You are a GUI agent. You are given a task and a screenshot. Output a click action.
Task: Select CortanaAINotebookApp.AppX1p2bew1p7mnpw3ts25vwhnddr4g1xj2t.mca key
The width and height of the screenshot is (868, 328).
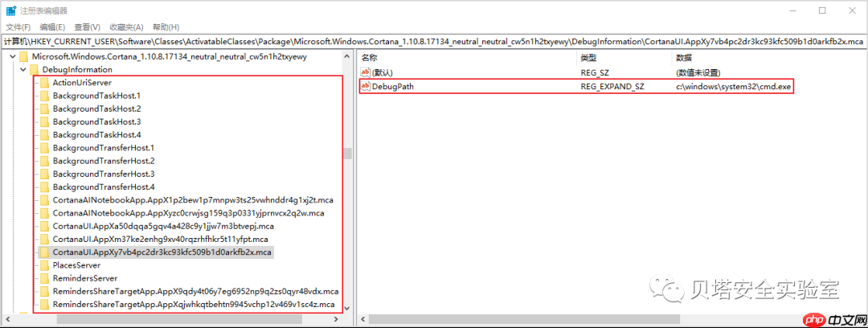coord(194,200)
